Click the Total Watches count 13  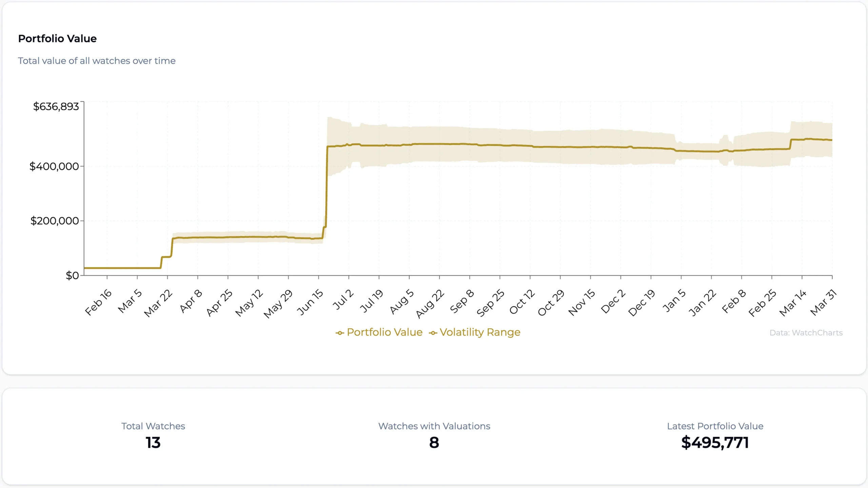click(x=153, y=443)
